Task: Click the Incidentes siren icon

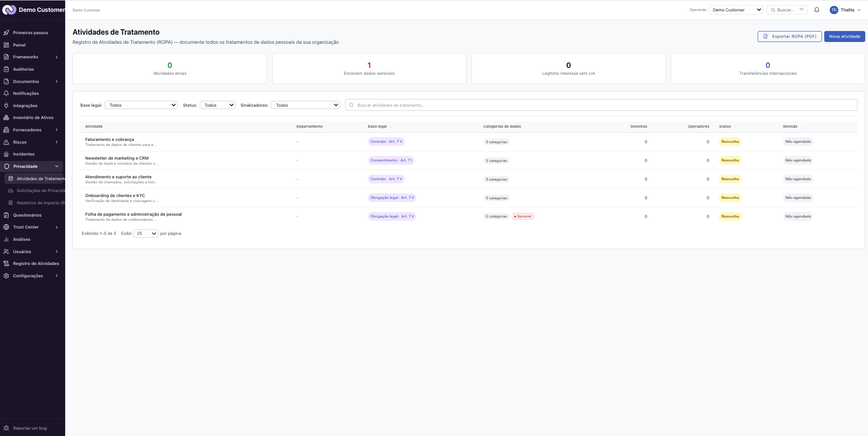Action: [x=6, y=154]
